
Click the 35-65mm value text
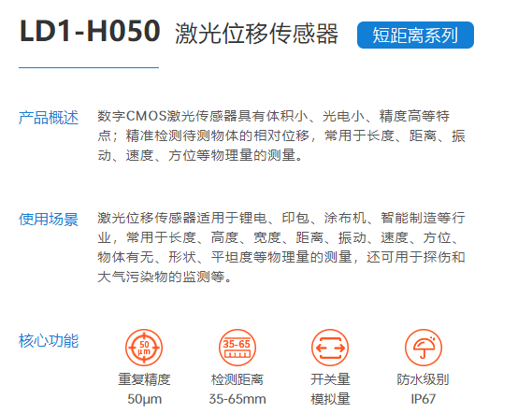coord(237,399)
